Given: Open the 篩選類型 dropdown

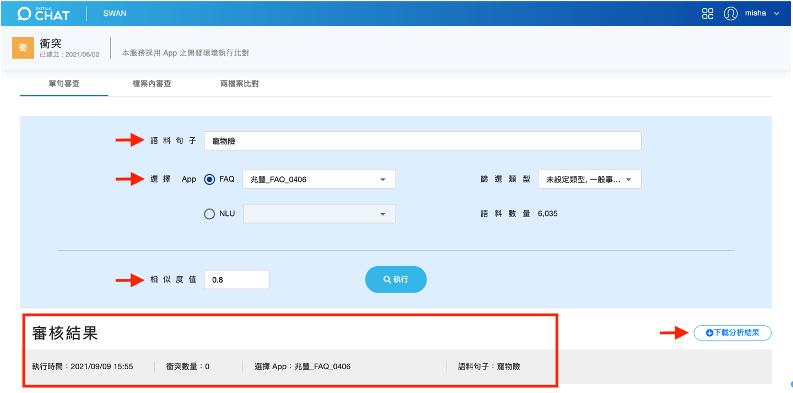Looking at the screenshot, I should (590, 179).
